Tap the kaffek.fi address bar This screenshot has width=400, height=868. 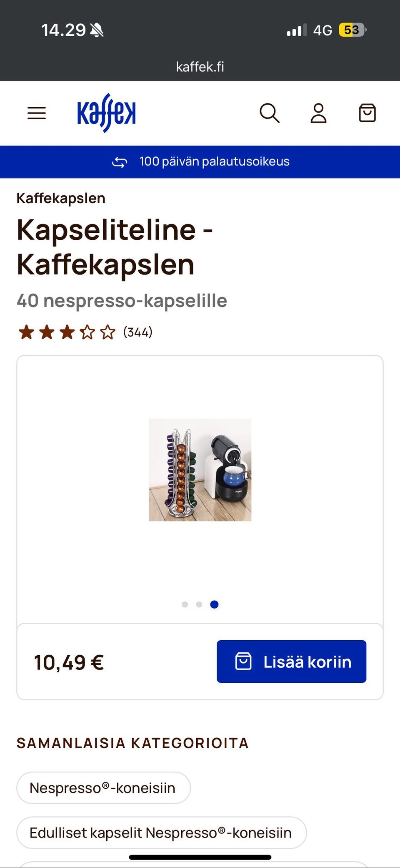coord(200,67)
